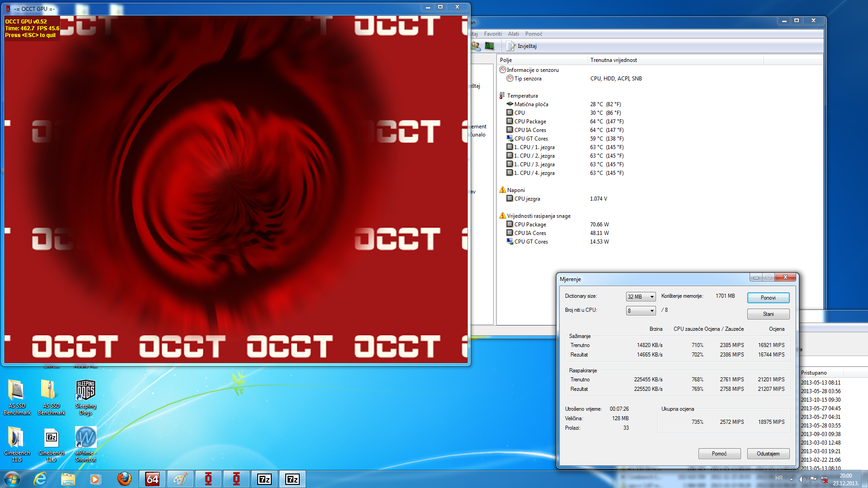Click the Polje column header
The image size is (868, 488).
542,60
